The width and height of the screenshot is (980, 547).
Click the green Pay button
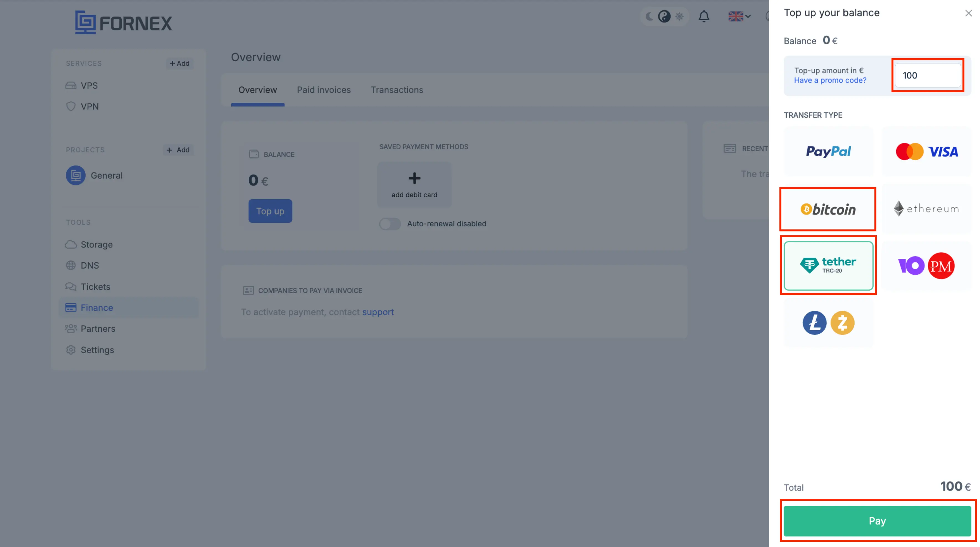pyautogui.click(x=877, y=521)
